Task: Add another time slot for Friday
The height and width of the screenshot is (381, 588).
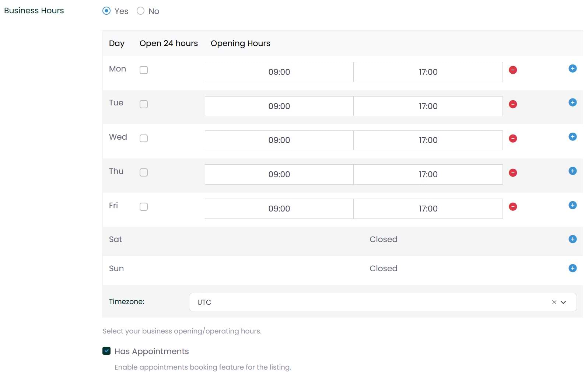Action: [572, 205]
